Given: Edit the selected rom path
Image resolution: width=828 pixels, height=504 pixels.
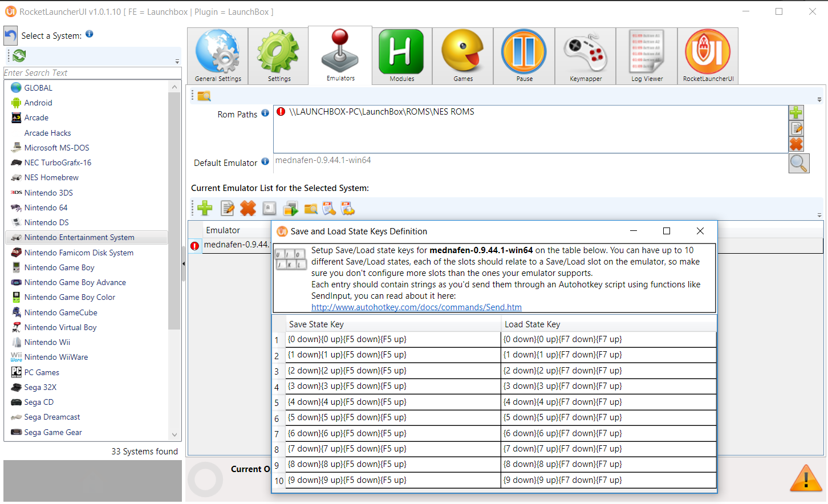Looking at the screenshot, I should [796, 128].
